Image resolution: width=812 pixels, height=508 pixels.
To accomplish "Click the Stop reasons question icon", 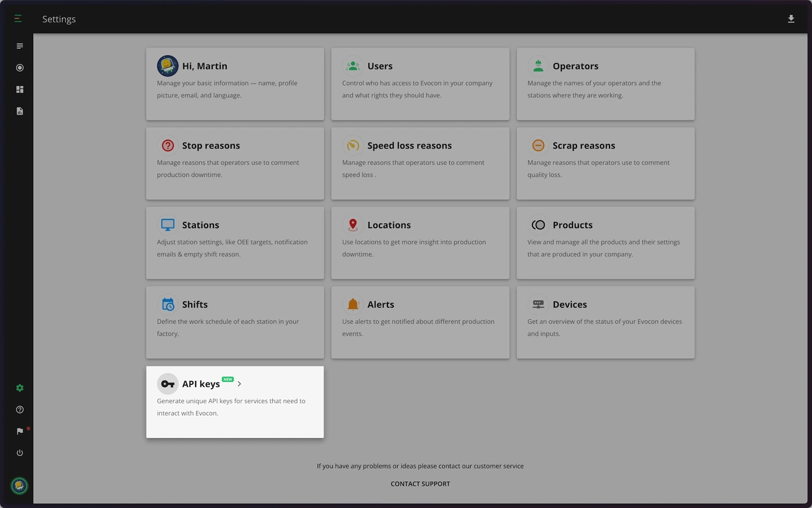I will pos(168,145).
